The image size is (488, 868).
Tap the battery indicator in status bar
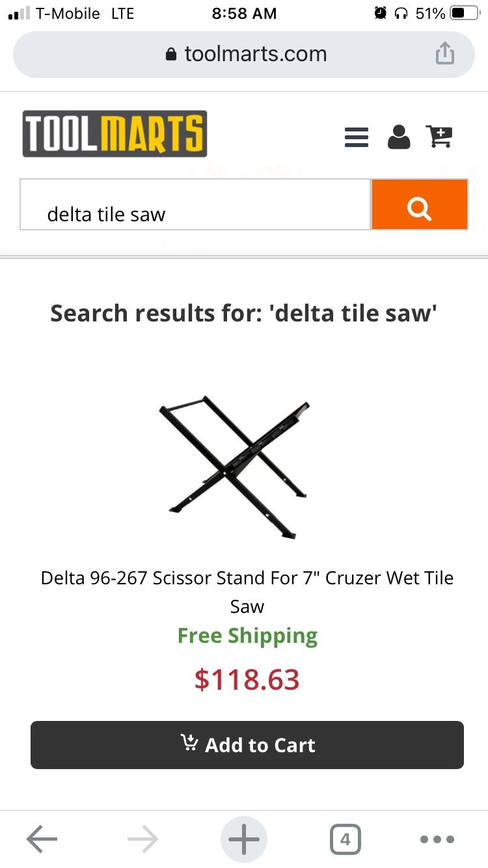point(464,13)
